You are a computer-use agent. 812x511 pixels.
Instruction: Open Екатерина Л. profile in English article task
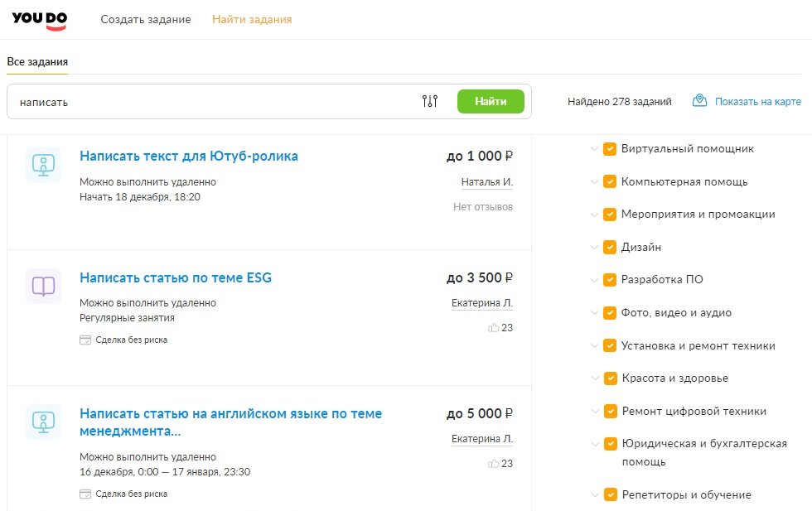(482, 438)
